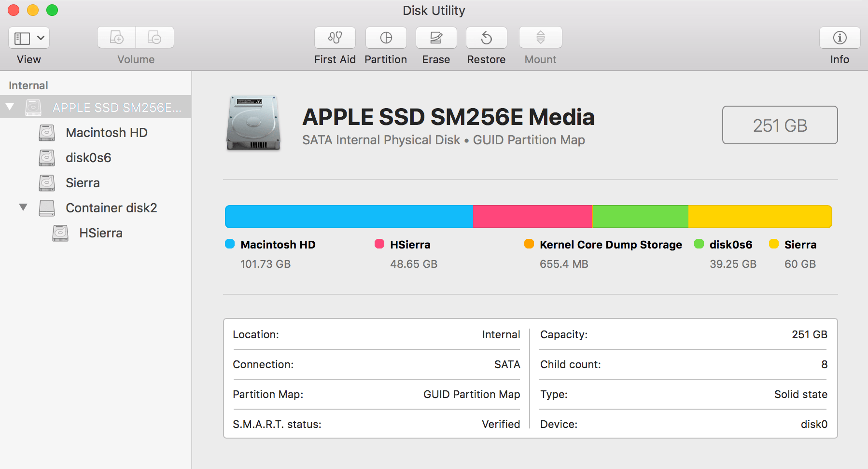
Task: Click the Container disk2 icon in sidebar
Action: point(47,208)
